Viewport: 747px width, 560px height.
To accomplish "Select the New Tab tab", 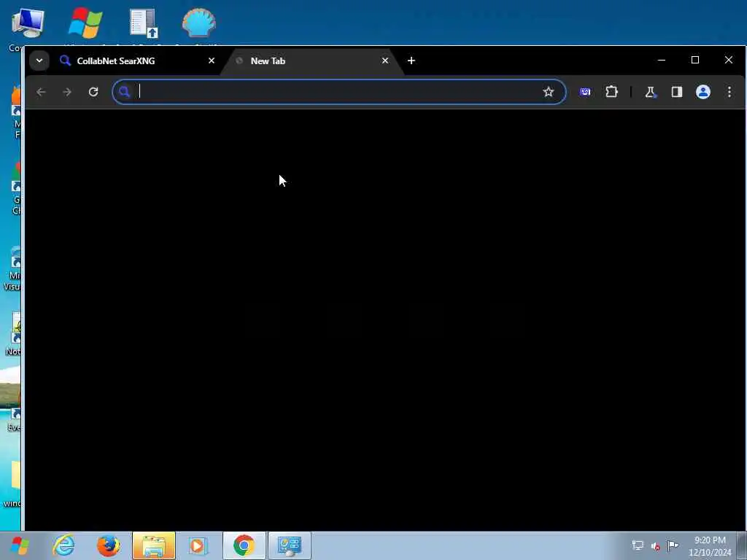I will tap(311, 61).
